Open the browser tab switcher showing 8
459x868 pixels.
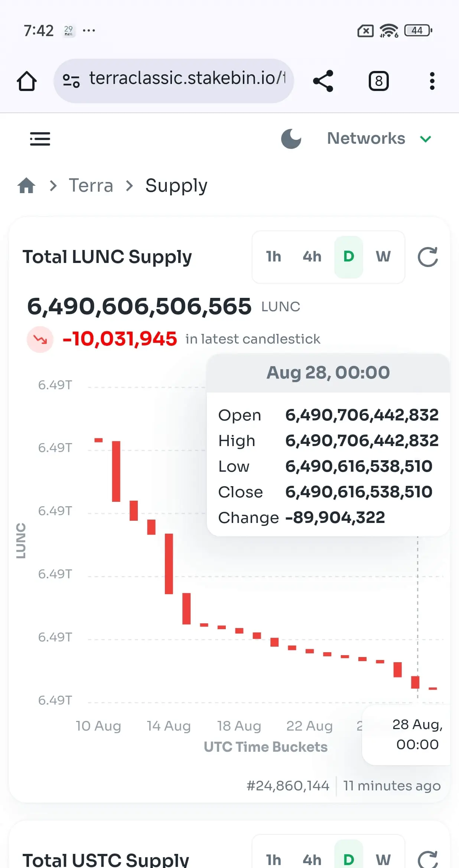(x=378, y=81)
